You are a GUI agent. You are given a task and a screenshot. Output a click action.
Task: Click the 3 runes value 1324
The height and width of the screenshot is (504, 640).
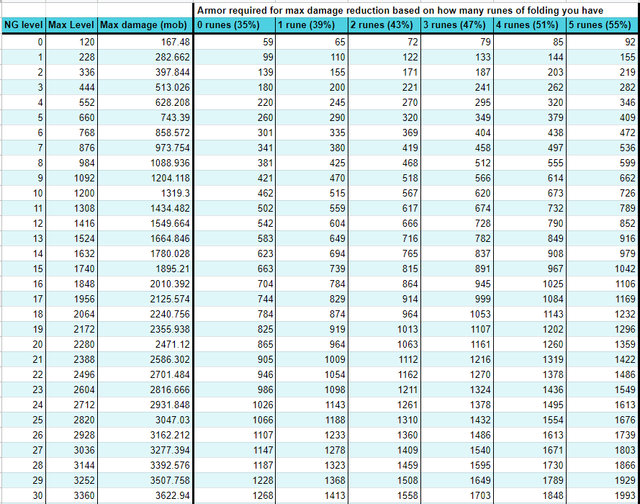[x=457, y=389]
